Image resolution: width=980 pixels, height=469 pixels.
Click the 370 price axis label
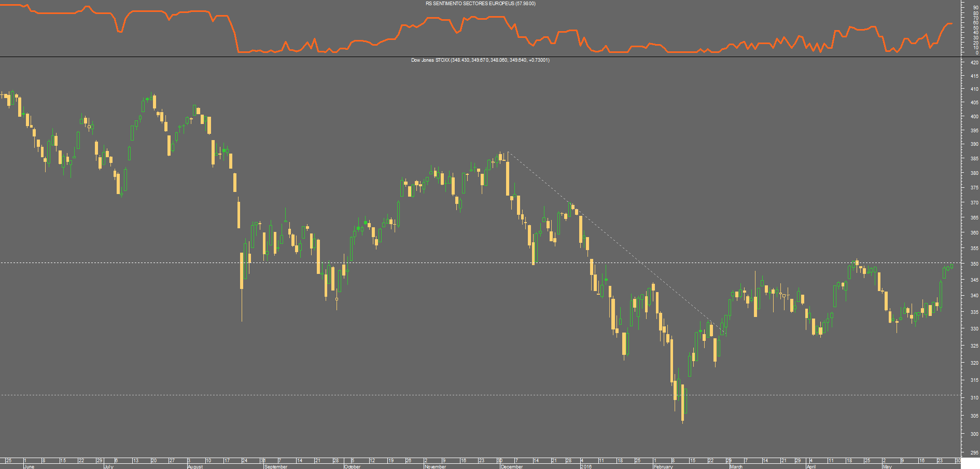click(974, 203)
